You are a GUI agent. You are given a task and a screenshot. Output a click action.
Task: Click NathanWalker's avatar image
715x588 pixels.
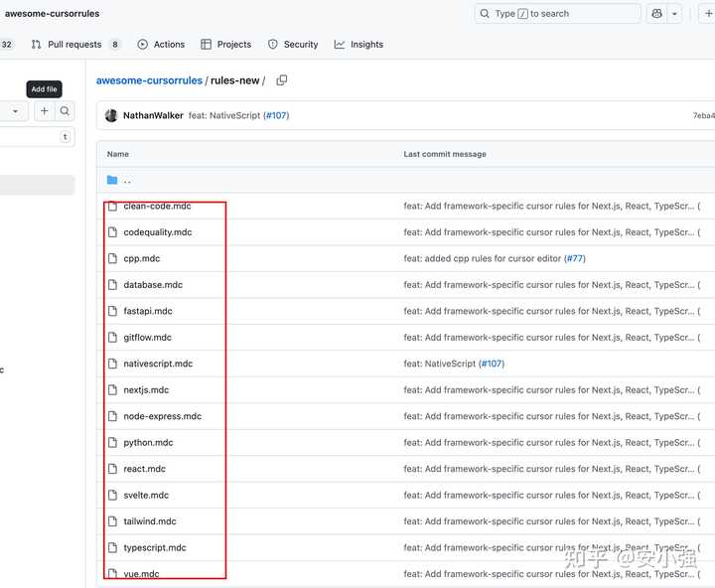click(111, 115)
